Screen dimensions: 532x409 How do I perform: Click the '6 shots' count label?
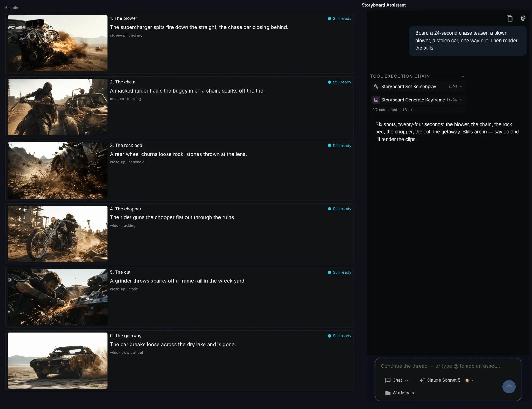(x=12, y=8)
